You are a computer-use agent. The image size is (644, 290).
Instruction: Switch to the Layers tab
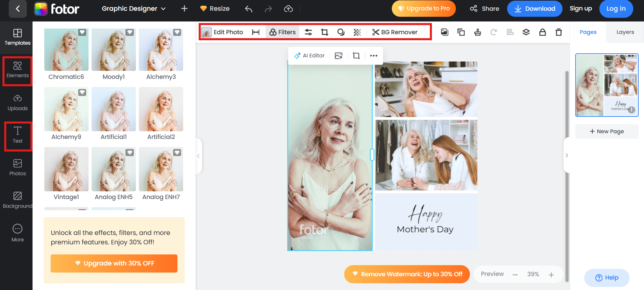click(625, 32)
